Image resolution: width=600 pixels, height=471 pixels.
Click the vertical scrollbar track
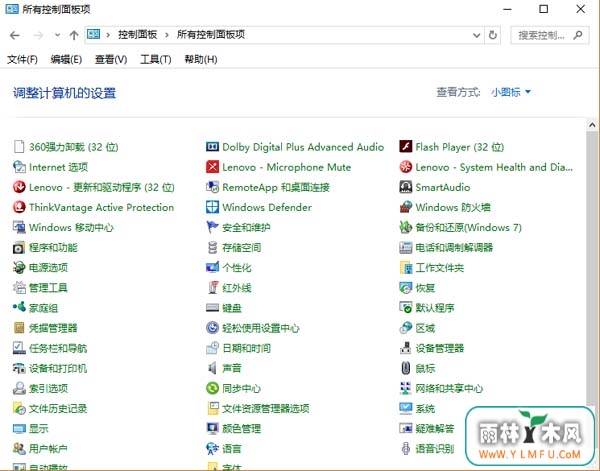click(592, 268)
